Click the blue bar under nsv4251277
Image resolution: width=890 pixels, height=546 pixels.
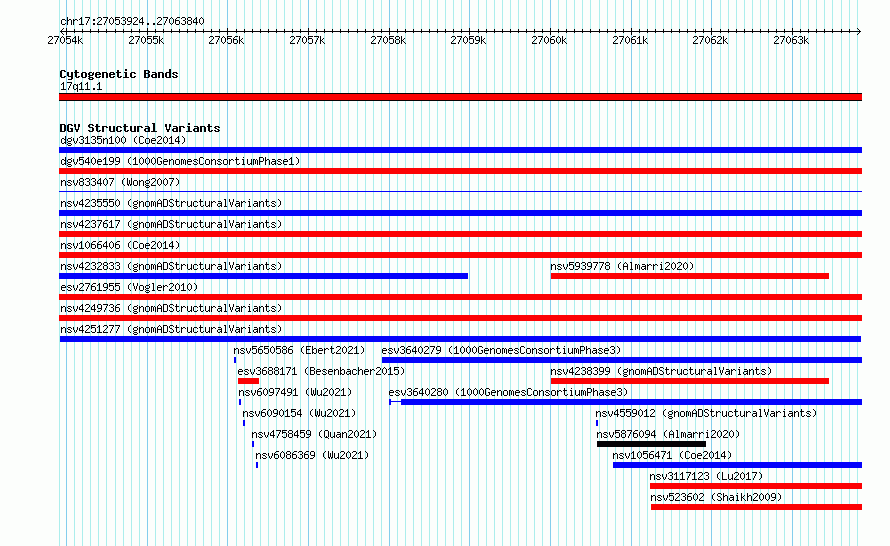click(460, 339)
